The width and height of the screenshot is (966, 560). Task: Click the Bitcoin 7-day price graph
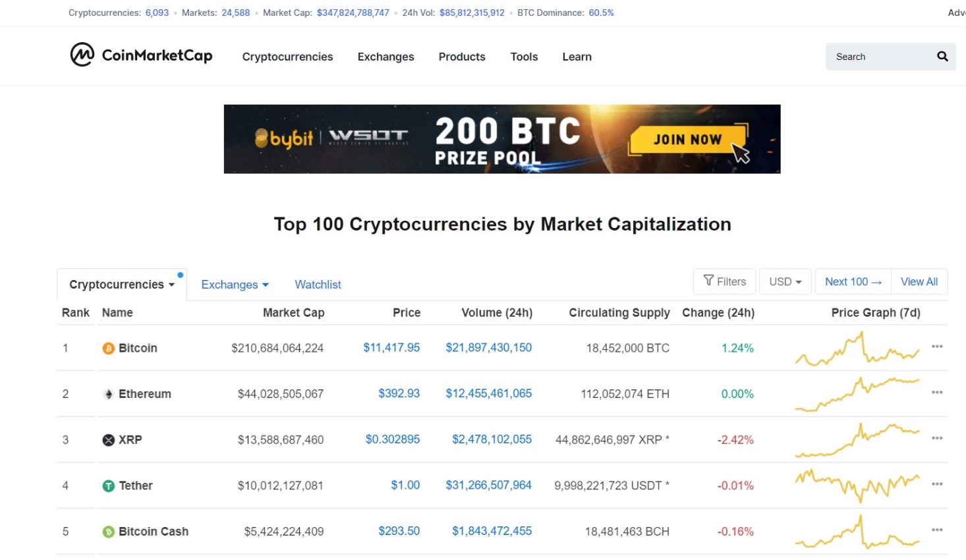point(857,349)
